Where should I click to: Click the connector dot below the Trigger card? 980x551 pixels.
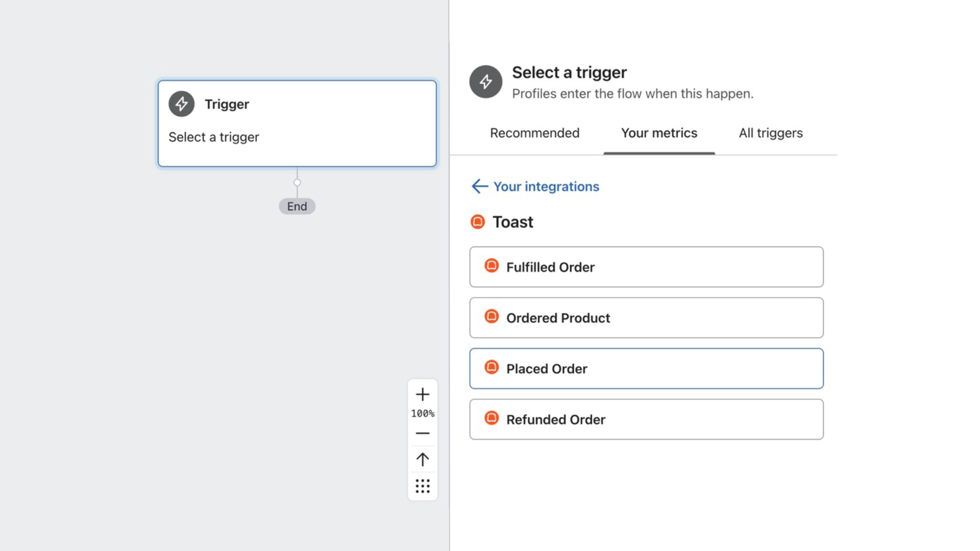(x=297, y=183)
